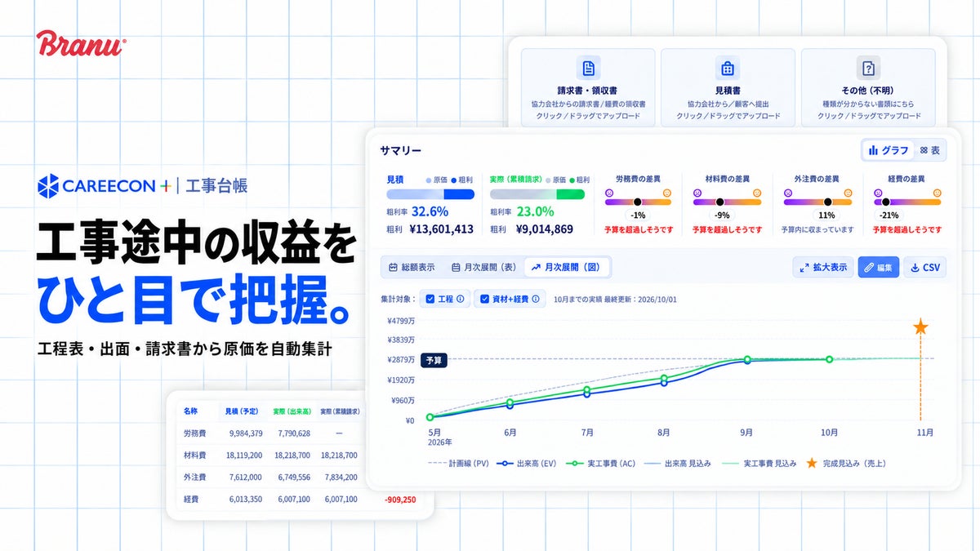This screenshot has width=980, height=551.
Task: Toggle the 資材+経費 checkbox
Action: point(484,299)
